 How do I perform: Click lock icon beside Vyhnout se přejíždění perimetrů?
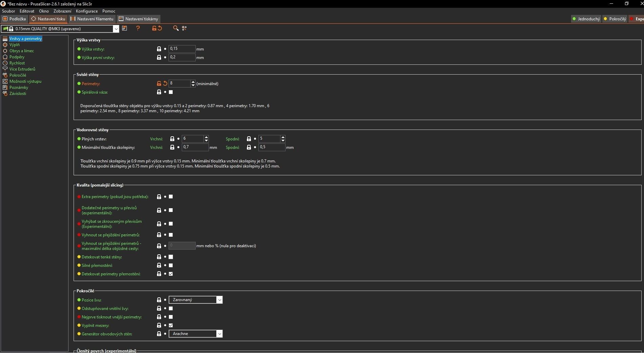point(159,235)
